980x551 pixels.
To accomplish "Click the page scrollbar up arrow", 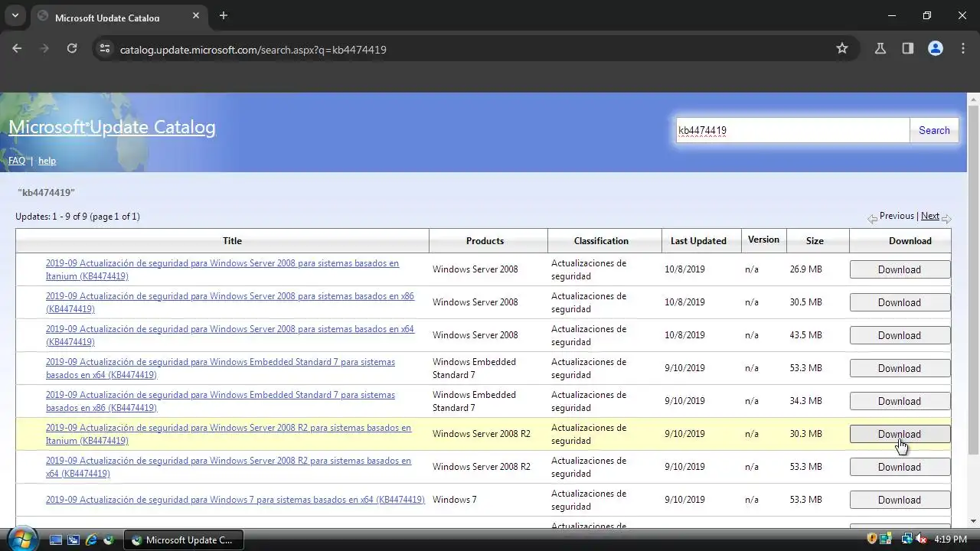I will 974,99.
